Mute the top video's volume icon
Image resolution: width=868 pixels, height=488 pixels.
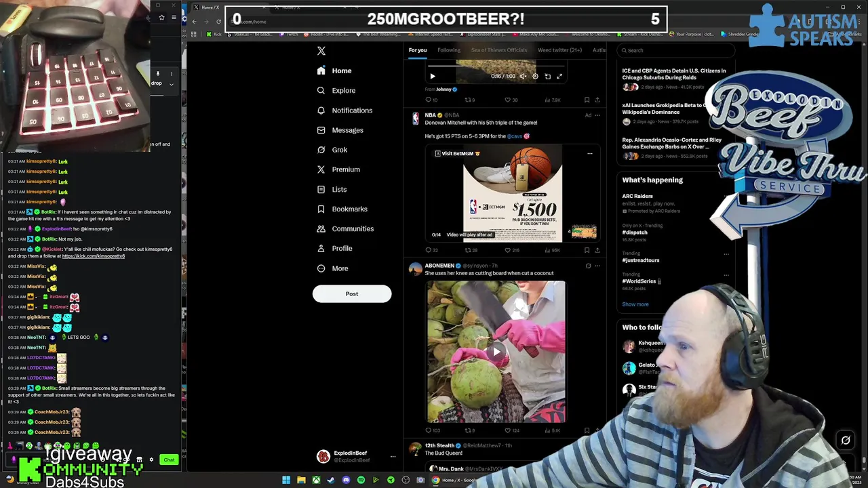(x=523, y=77)
